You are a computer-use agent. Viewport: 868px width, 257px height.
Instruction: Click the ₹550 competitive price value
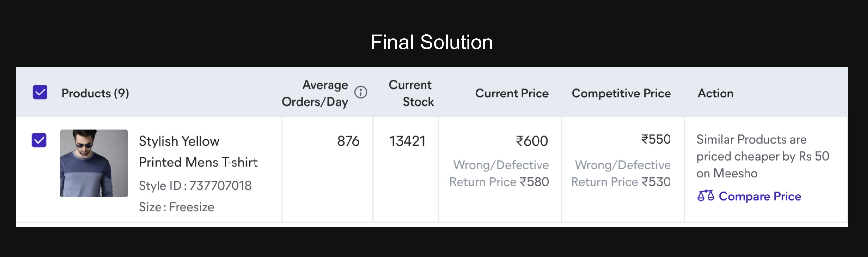(656, 139)
